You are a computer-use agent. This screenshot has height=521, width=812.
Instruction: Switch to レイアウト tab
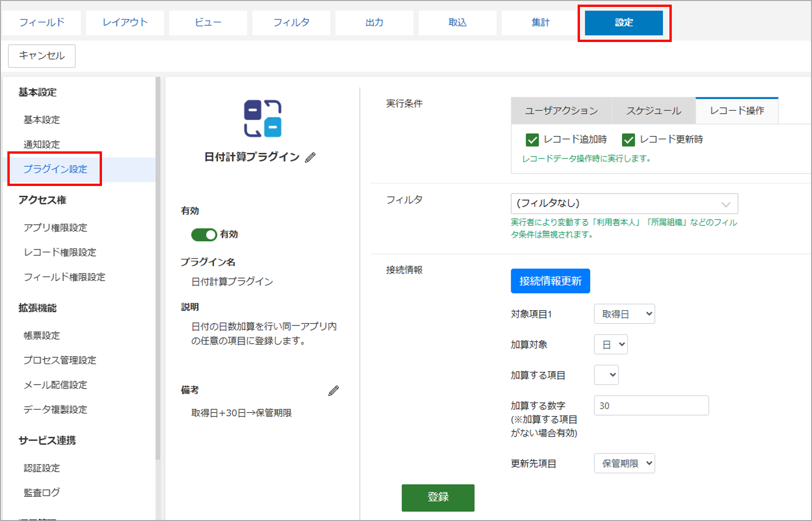tap(125, 22)
